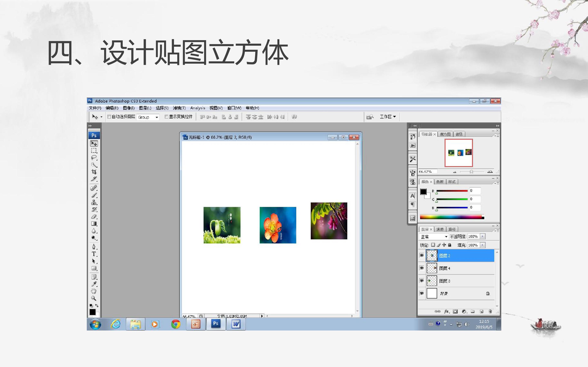588x367 pixels.
Task: Open Google Chrome from the taskbar
Action: tap(176, 324)
